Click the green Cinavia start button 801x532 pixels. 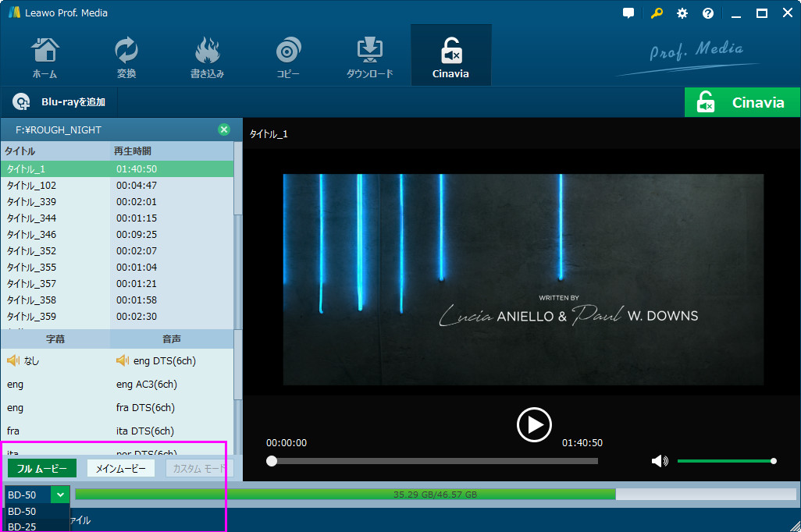(742, 102)
